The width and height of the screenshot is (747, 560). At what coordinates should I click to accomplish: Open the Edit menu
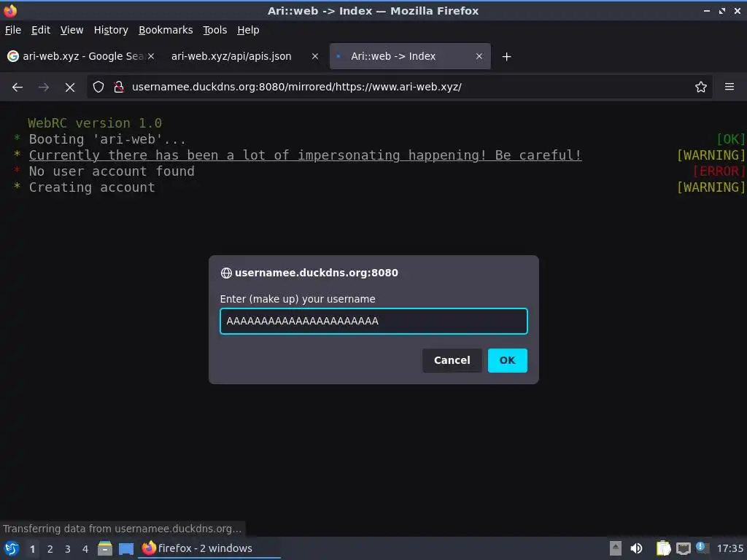[x=41, y=30]
